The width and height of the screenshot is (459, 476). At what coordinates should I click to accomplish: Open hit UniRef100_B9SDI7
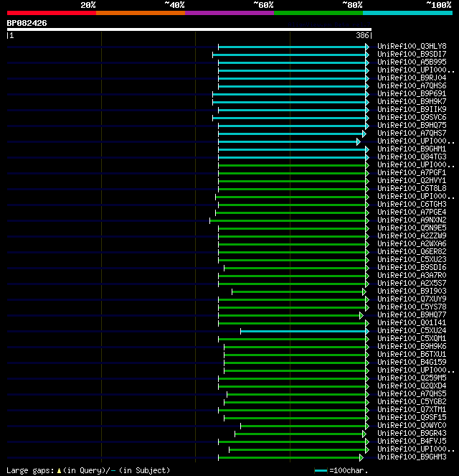coord(412,55)
